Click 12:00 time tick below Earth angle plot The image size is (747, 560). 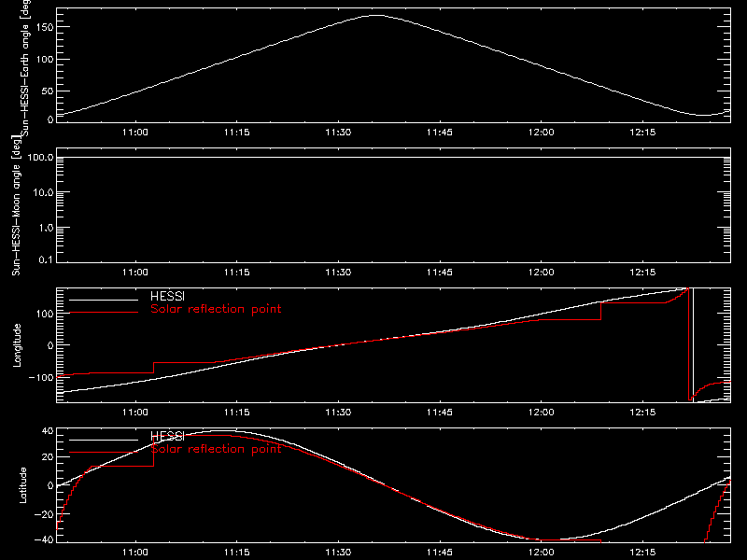(542, 133)
